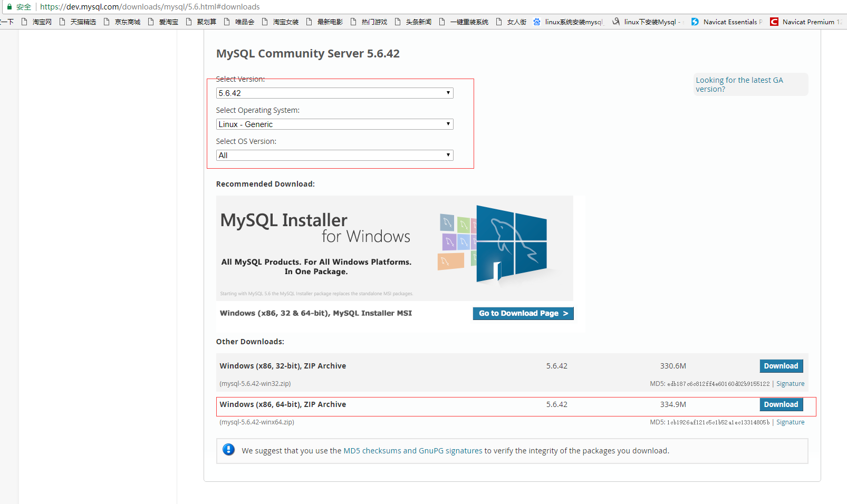847x504 pixels.
Task: Open MD5 checksums and GnuPG signatures link
Action: (x=412, y=451)
